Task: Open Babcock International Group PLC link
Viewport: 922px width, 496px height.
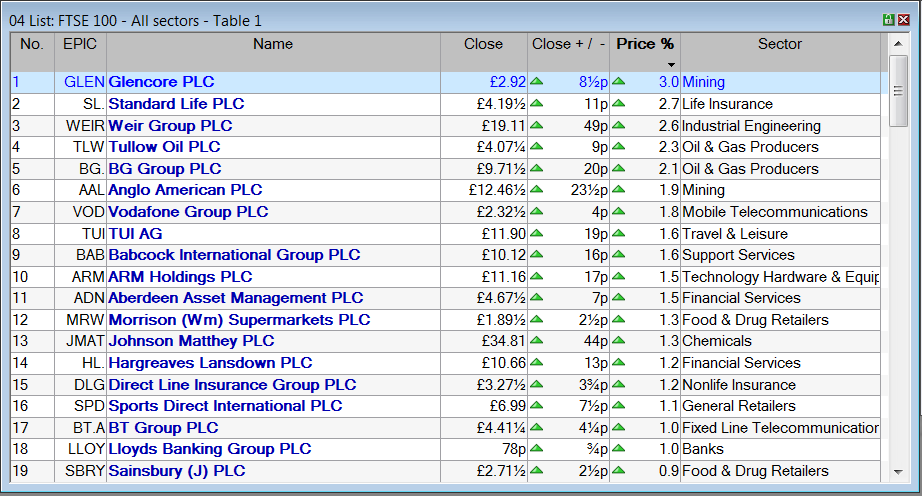Action: pyautogui.click(x=234, y=255)
